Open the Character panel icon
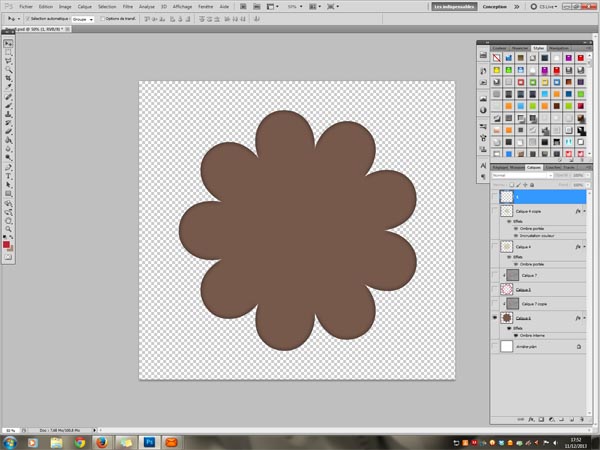This screenshot has height=450, width=600. (483, 165)
